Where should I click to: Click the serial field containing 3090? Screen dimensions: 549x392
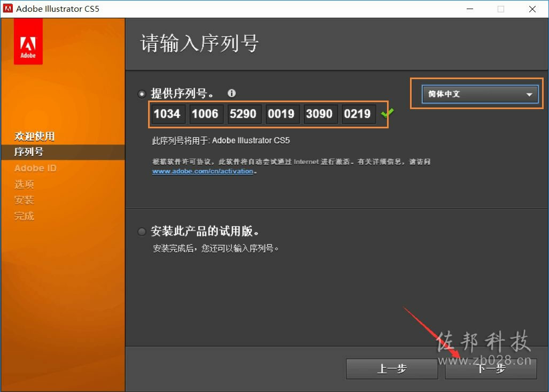tap(320, 114)
